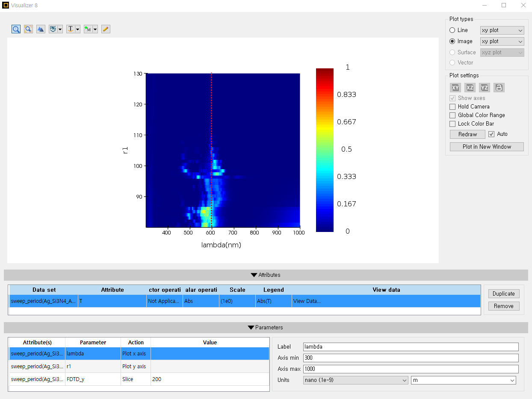Screen dimensions: 532x399
Task: Click the Parameter column header
Action: click(x=93, y=342)
